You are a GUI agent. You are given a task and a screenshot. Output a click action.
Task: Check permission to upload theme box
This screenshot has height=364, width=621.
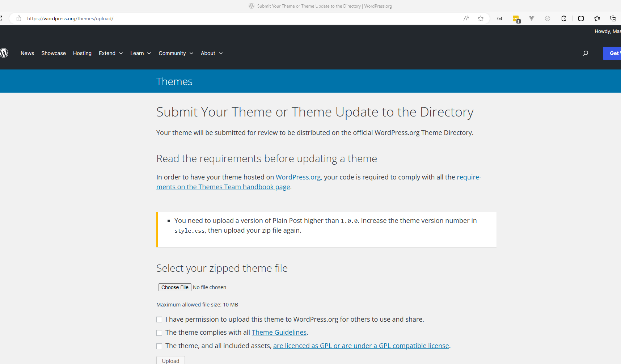pos(159,319)
